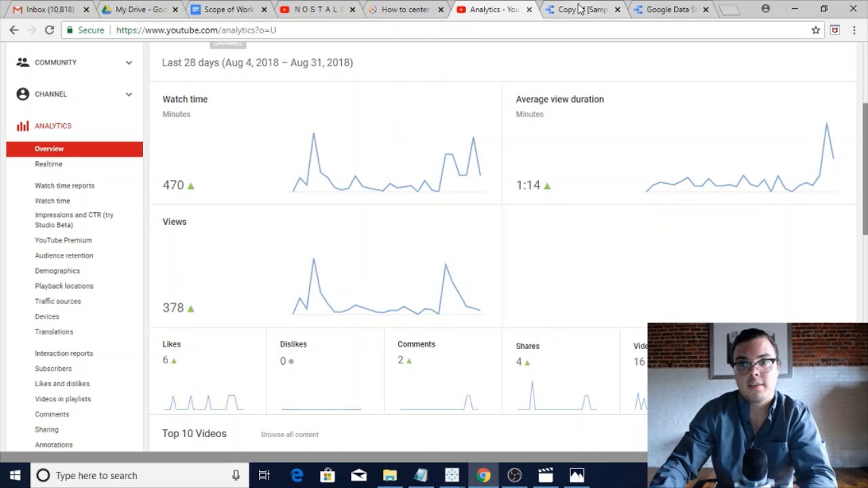Click the Average view duration card title
The image size is (868, 488).
click(x=559, y=99)
